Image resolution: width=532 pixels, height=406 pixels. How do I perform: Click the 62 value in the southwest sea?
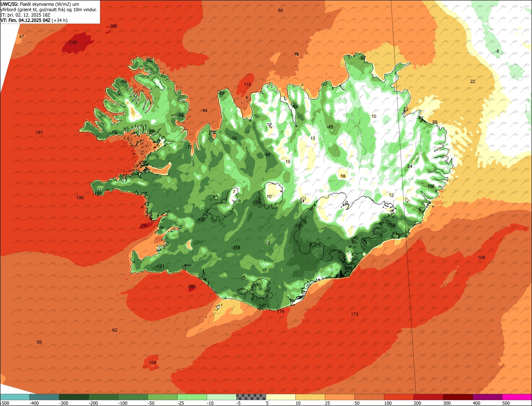(x=115, y=330)
